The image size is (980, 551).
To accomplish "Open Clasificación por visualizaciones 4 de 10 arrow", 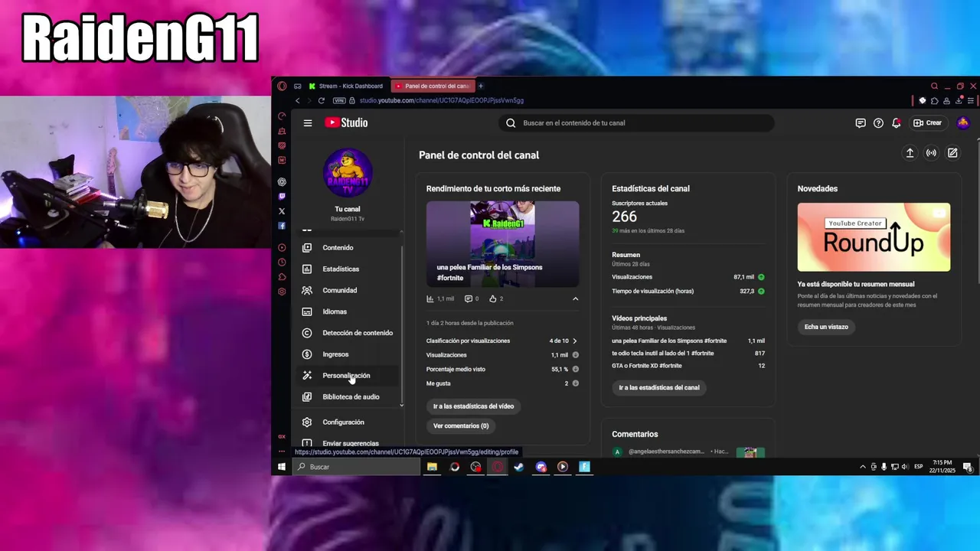I will 574,341.
